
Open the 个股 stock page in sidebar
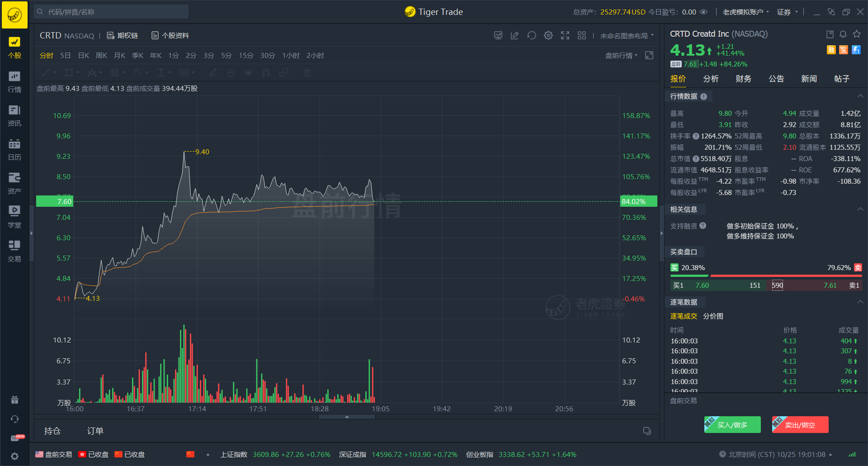pyautogui.click(x=14, y=48)
